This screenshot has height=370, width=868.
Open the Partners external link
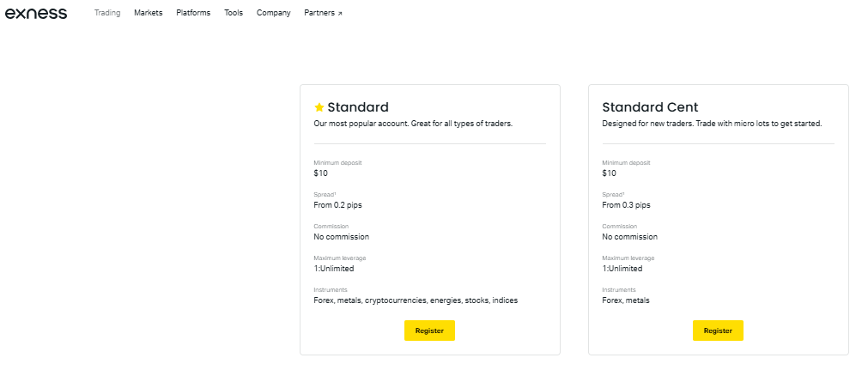click(324, 13)
